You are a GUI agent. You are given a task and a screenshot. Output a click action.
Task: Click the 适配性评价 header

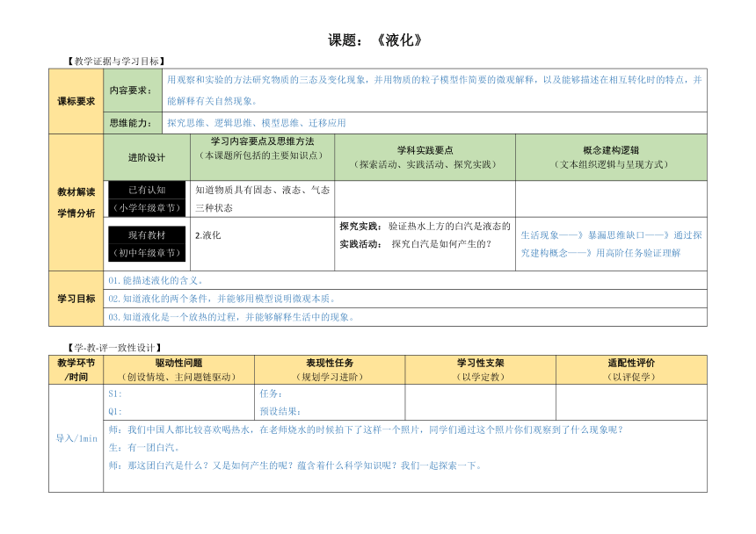[x=631, y=363]
